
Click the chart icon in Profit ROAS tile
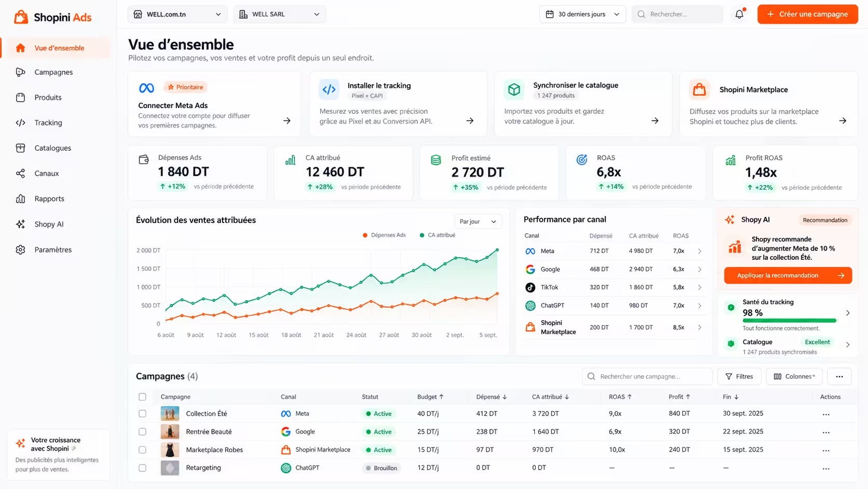[730, 160]
